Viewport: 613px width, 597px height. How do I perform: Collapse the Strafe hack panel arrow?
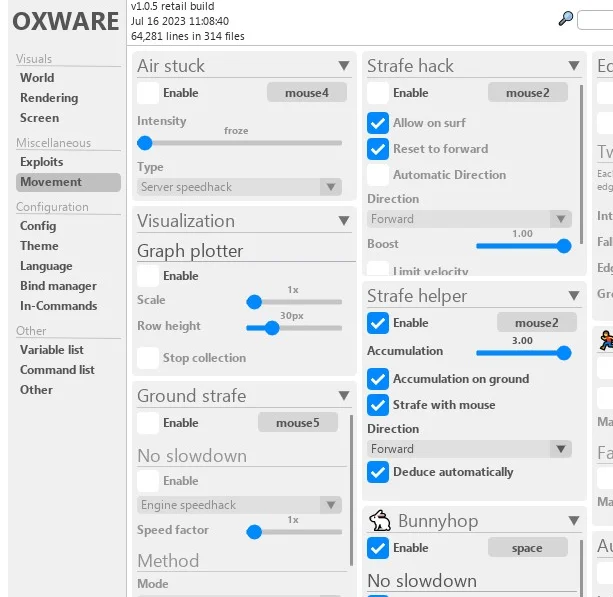pyautogui.click(x=573, y=67)
